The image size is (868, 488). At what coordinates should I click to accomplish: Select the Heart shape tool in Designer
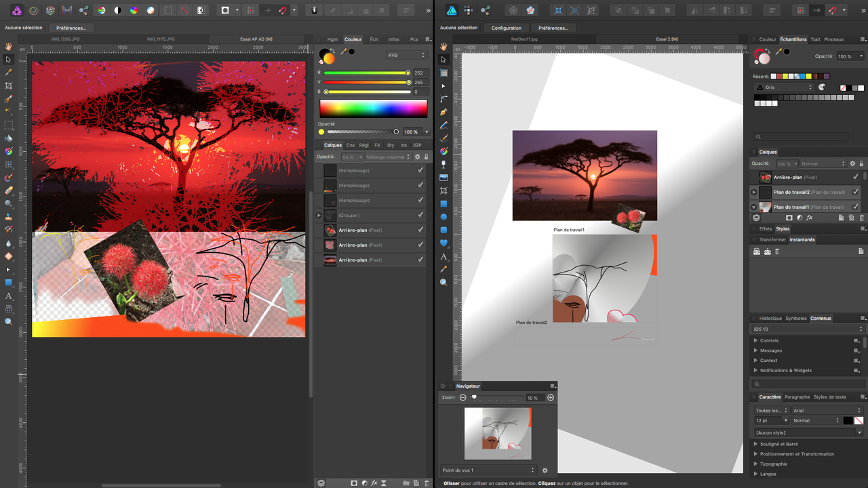444,243
